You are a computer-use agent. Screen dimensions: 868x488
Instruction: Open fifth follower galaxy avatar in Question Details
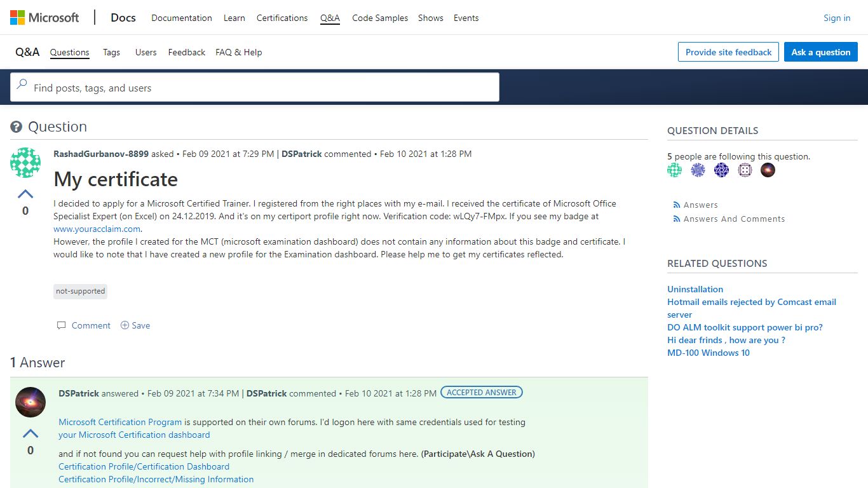tap(768, 170)
